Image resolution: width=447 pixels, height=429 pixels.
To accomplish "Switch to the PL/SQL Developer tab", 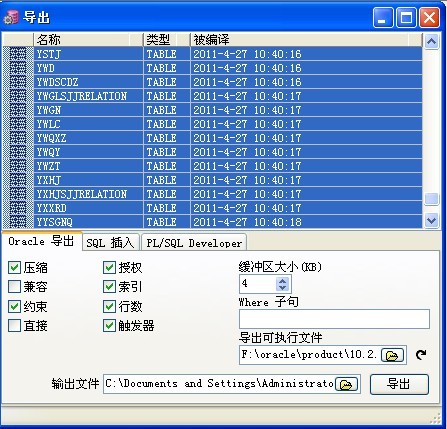I will (194, 243).
